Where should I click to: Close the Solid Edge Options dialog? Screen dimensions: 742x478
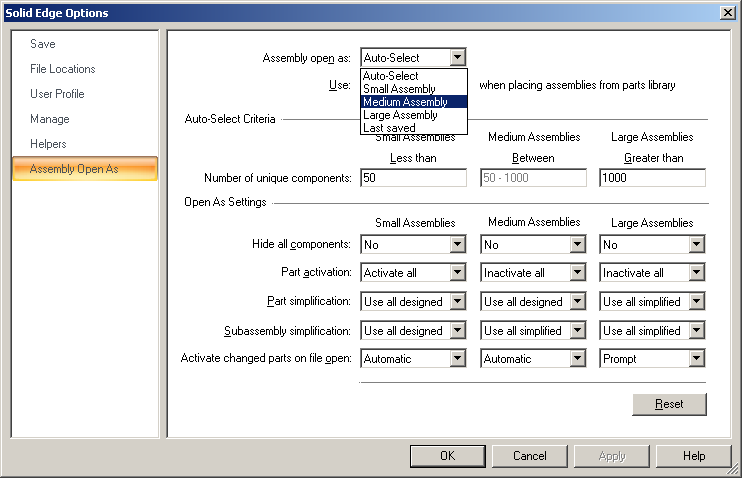tap(727, 12)
